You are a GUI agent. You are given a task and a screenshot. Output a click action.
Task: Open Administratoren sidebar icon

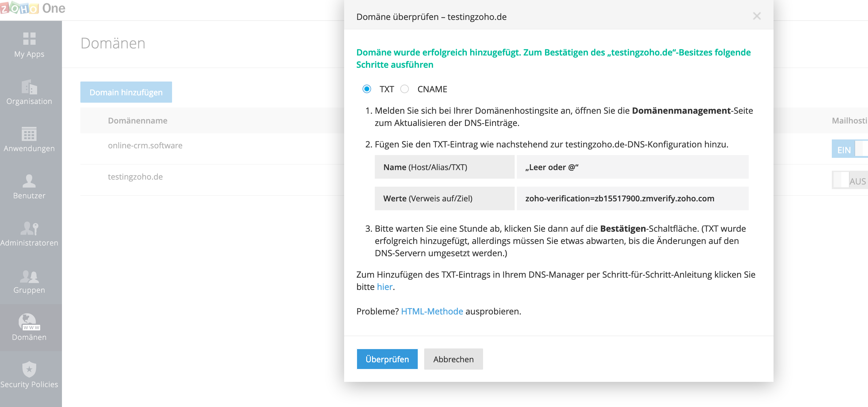29,228
